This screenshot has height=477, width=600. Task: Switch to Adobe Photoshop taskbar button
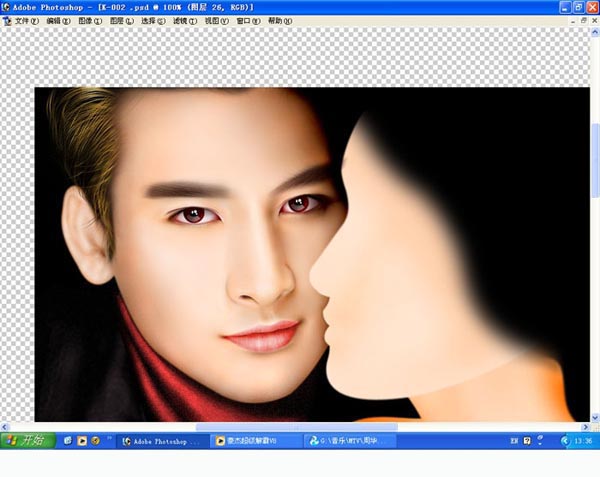162,441
